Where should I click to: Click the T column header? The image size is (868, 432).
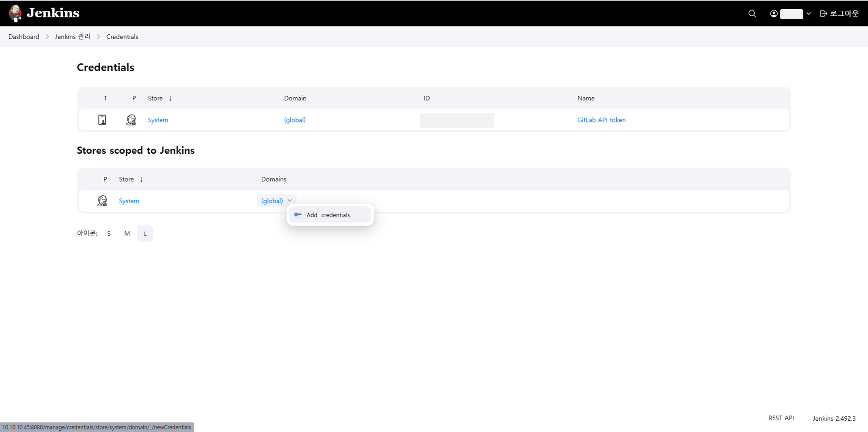(105, 99)
